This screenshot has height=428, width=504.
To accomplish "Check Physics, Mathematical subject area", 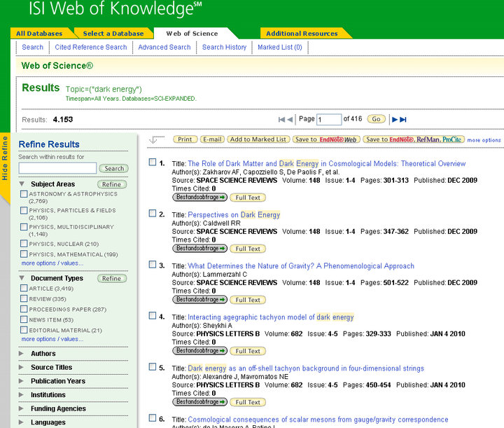I will 24,254.
